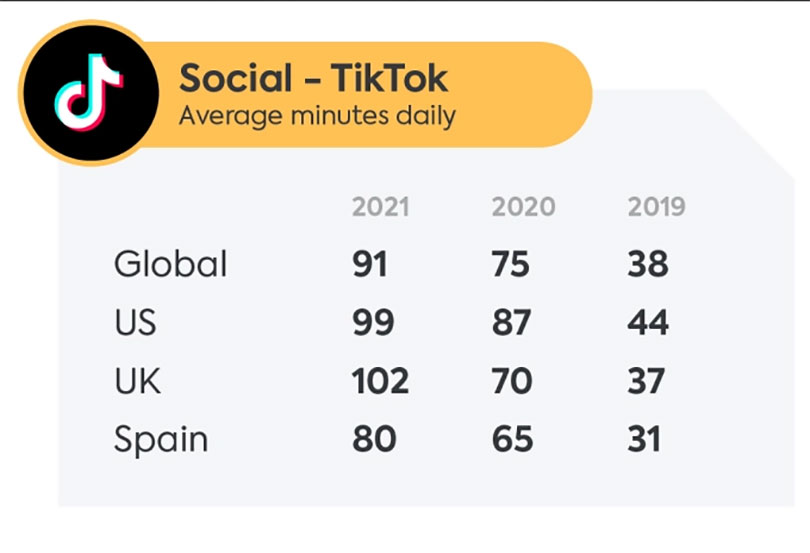Click the UK row label
810x553 pixels.
click(137, 381)
